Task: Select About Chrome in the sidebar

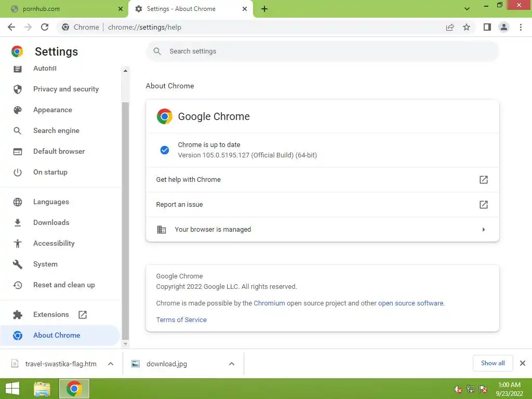Action: tap(60, 335)
